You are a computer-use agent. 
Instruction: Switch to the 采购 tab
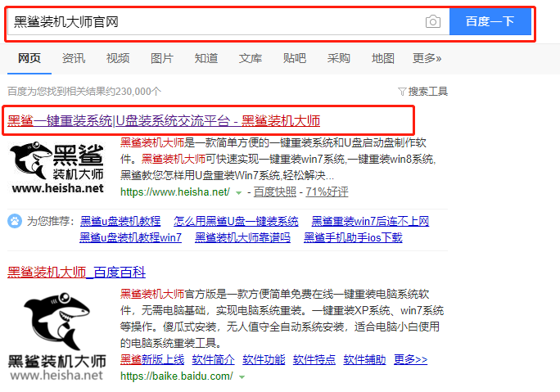pyautogui.click(x=339, y=58)
